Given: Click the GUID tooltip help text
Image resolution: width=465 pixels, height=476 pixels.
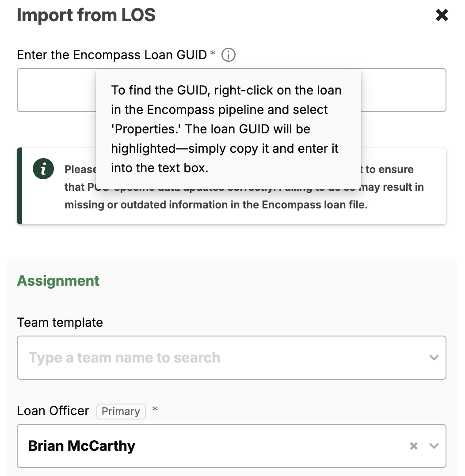Looking at the screenshot, I should point(226,129).
